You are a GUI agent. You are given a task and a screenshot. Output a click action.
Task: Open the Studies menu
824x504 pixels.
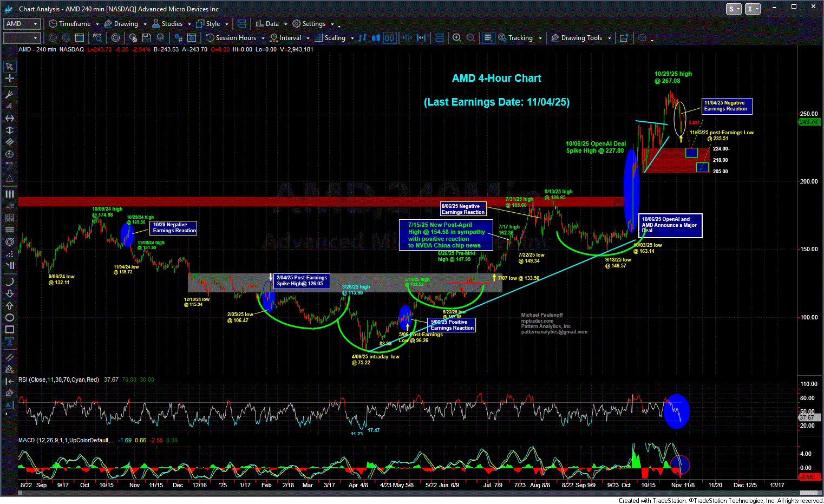171,24
